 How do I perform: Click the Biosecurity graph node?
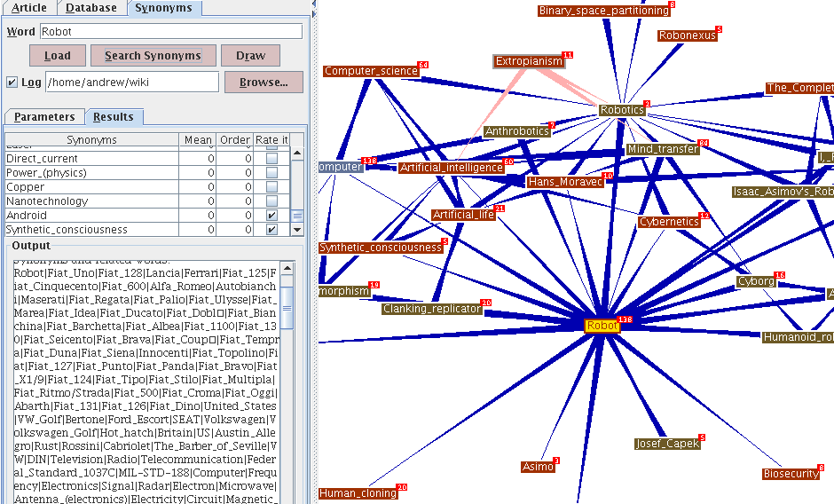pyautogui.click(x=791, y=474)
